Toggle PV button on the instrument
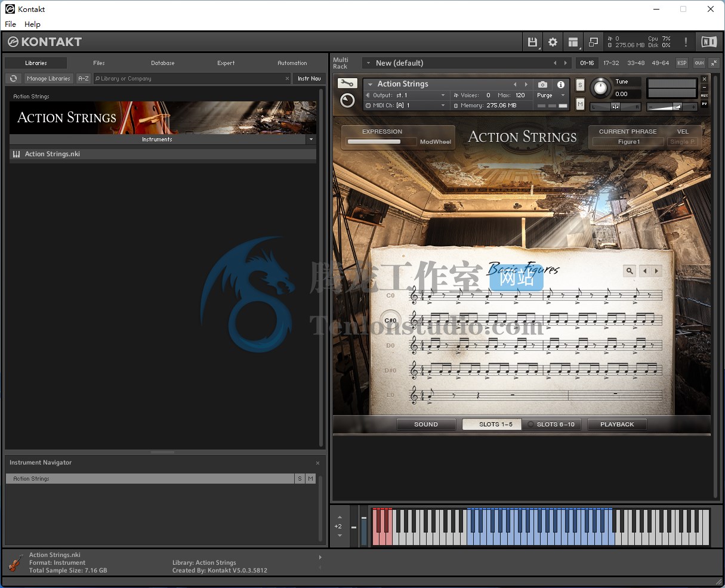Image resolution: width=725 pixels, height=588 pixels. [x=704, y=104]
